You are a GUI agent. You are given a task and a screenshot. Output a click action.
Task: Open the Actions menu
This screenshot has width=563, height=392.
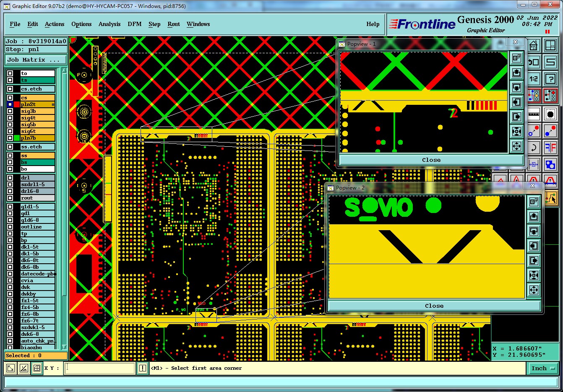(x=55, y=24)
